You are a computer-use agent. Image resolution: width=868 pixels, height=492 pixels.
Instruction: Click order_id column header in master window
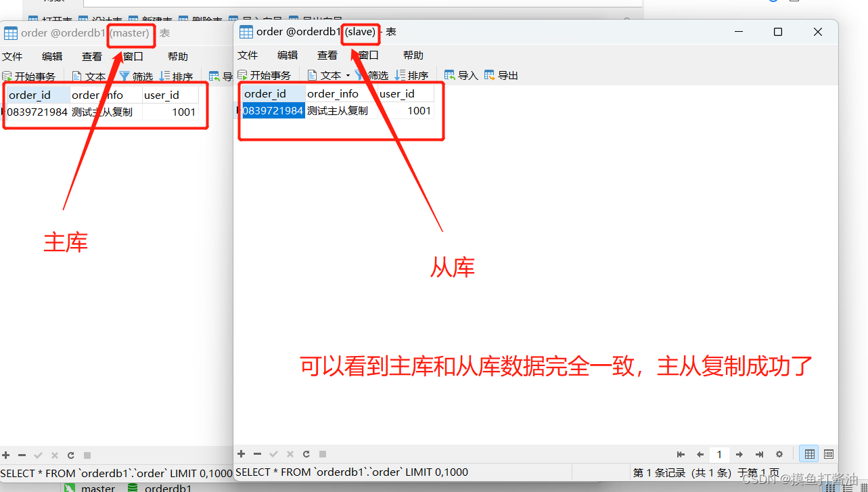pos(38,95)
